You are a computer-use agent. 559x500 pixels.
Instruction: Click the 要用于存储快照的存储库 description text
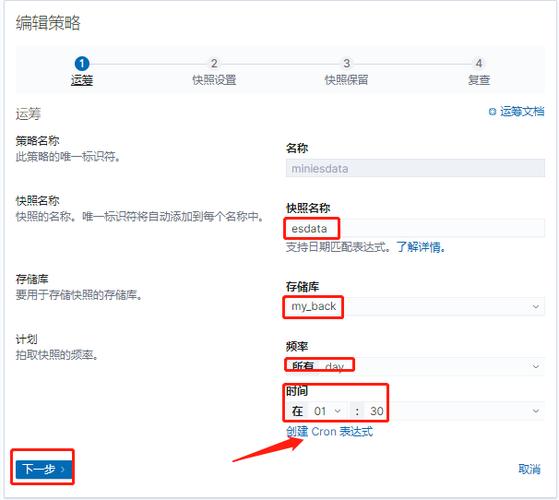point(79,295)
